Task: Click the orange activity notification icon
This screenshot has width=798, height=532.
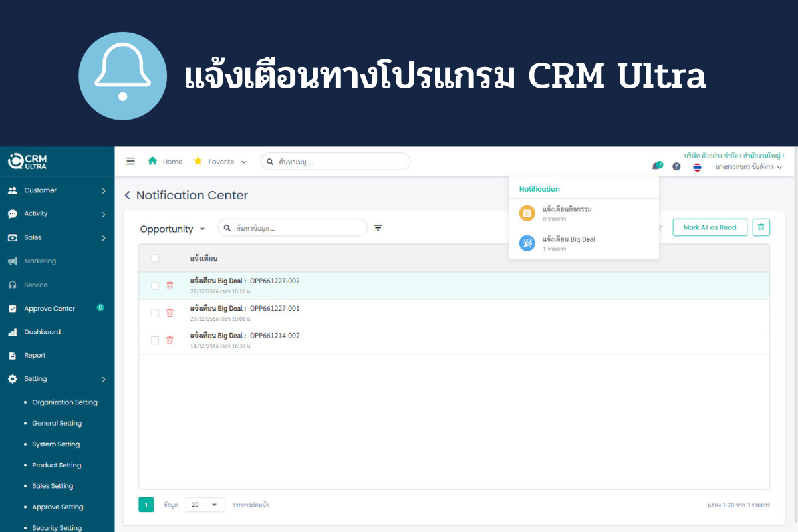Action: point(527,213)
